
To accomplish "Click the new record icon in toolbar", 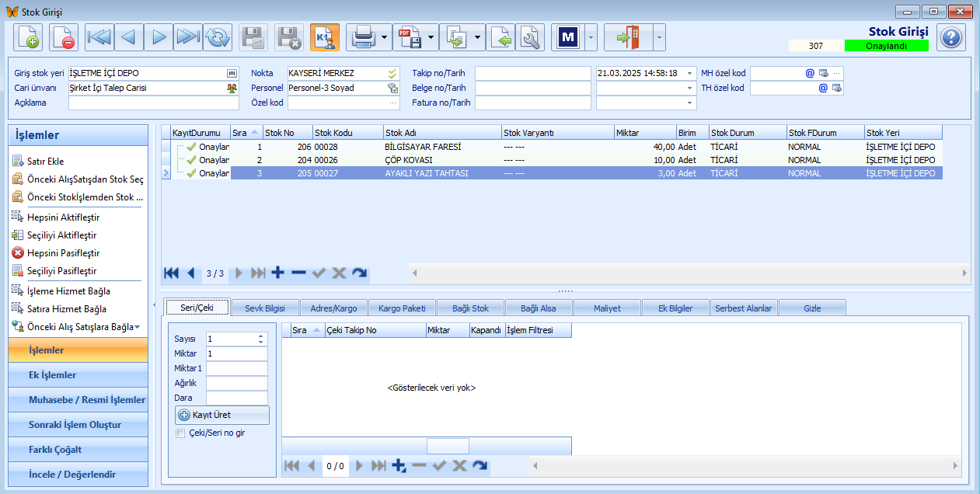I will [x=28, y=37].
